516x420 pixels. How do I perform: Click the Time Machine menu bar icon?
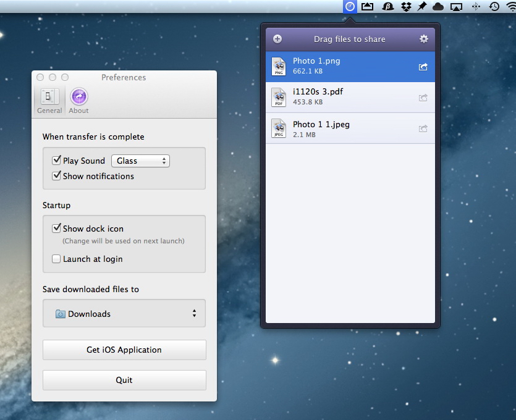coord(494,6)
